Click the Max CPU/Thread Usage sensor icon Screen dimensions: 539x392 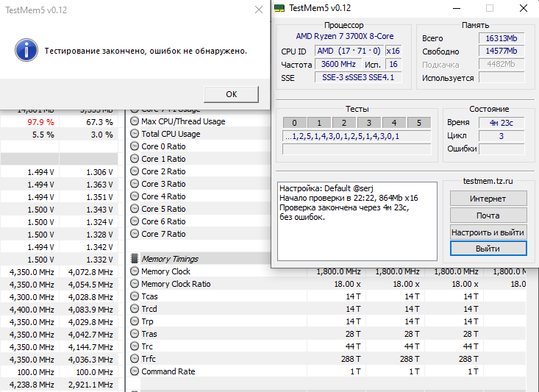[135, 121]
